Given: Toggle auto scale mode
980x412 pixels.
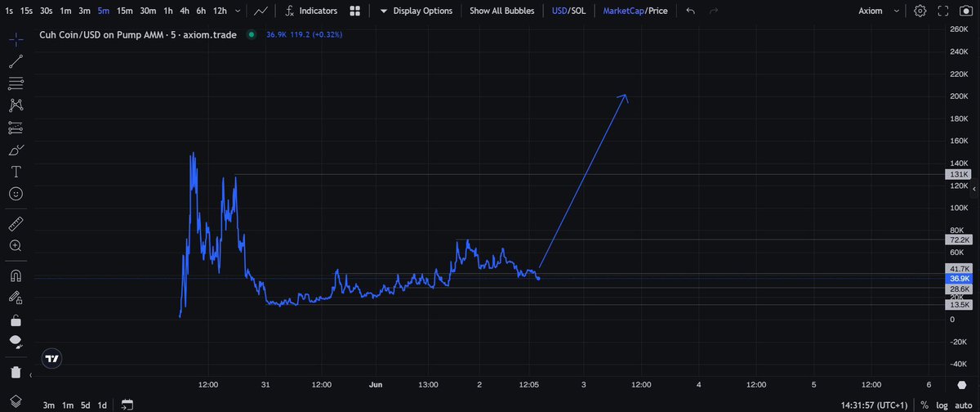Looking at the screenshot, I should (962, 405).
